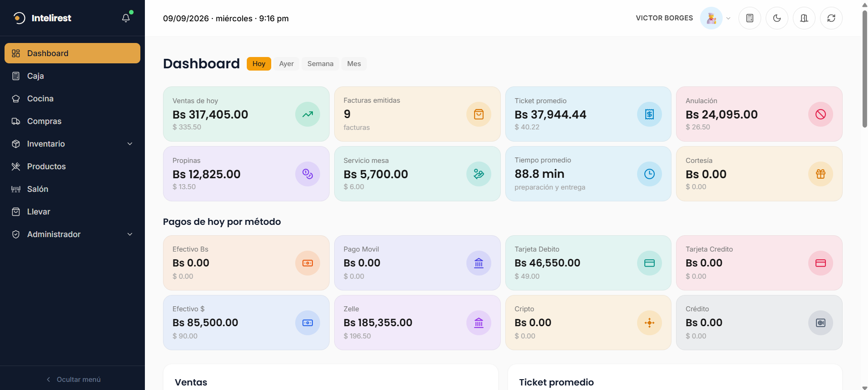Go to Salón section
The height and width of the screenshot is (390, 868).
pos(72,189)
